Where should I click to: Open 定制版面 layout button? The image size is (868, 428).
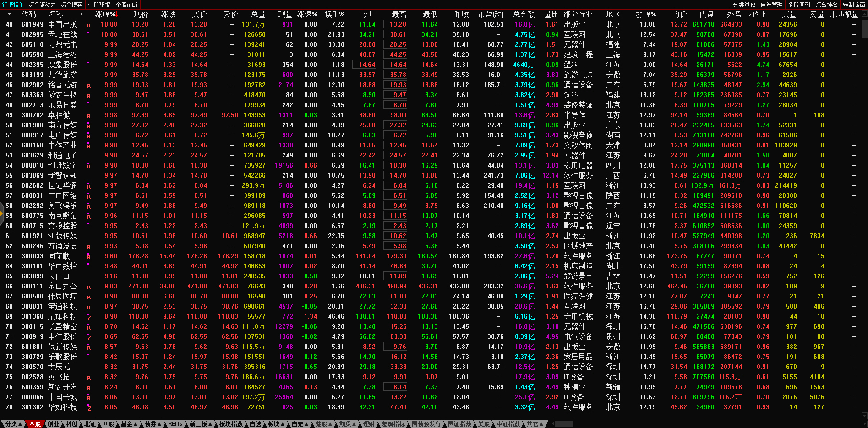[x=854, y=5]
